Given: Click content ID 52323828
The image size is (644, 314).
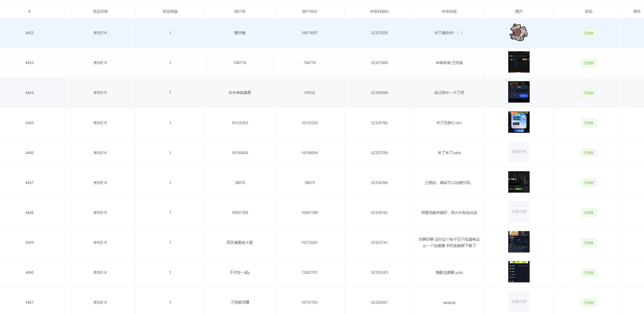Looking at the screenshot, I should pyautogui.click(x=379, y=33).
